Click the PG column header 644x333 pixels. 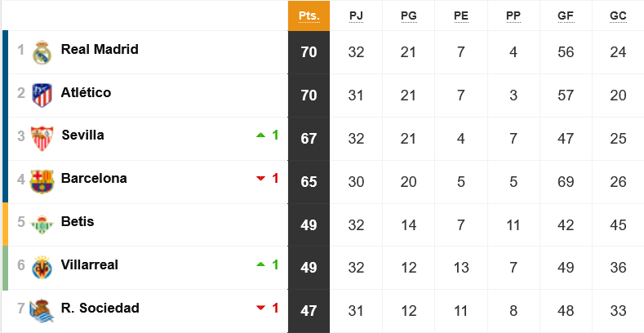click(x=409, y=16)
